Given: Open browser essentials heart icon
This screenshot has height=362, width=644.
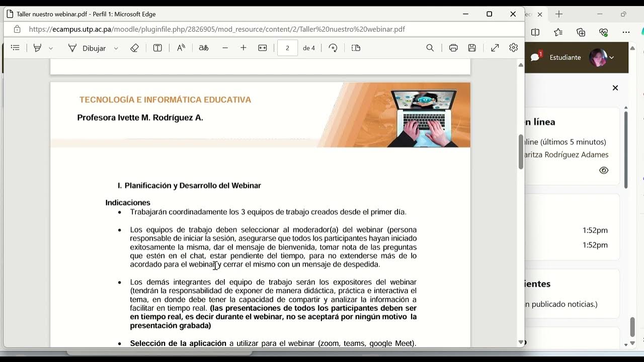Looking at the screenshot, I should click(x=604, y=32).
